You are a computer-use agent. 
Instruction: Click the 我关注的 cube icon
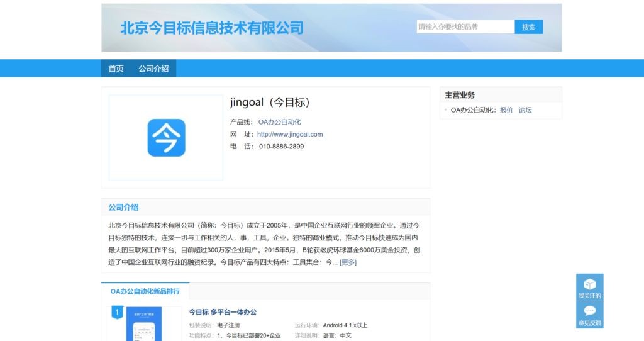589,284
